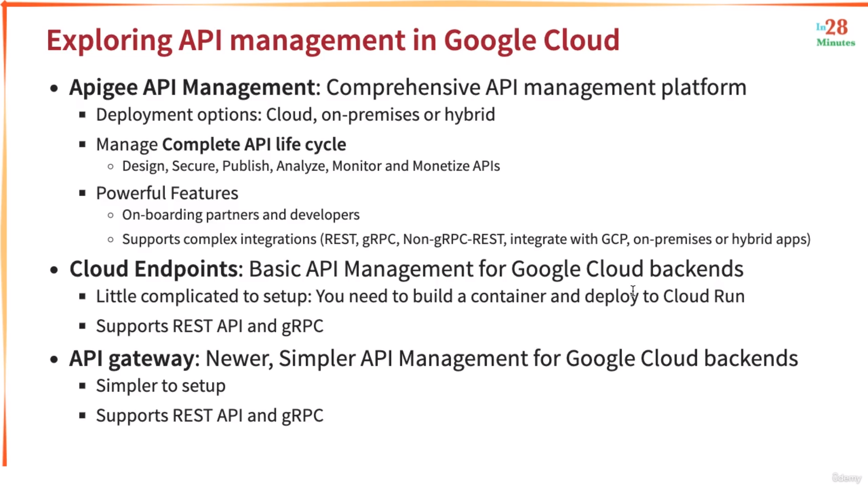Click 'Design, Secure, Publish, Analyze, Monitor and Monetize APIs'
Viewport: 868px width, 488px height.
[x=311, y=166]
